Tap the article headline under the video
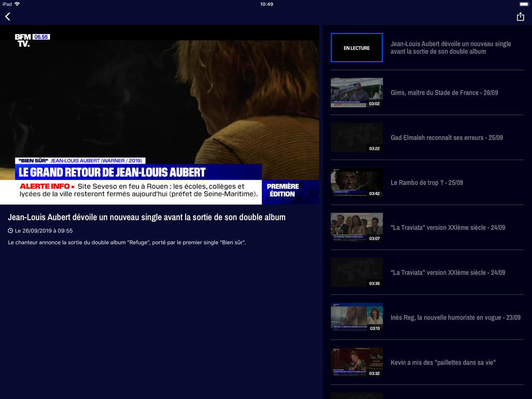Image resolution: width=532 pixels, height=399 pixels. pyautogui.click(x=147, y=217)
